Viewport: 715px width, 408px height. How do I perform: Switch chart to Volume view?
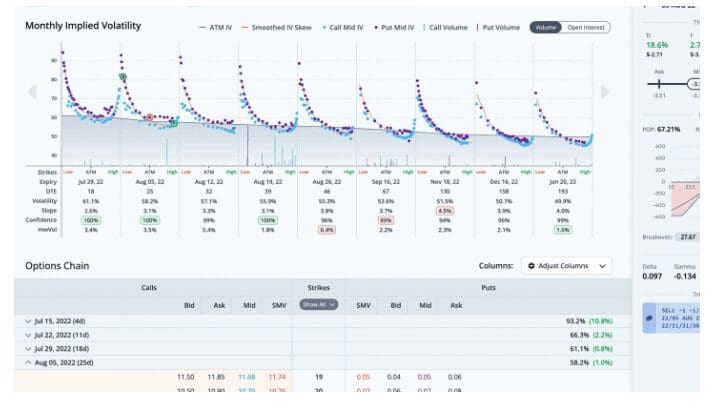coord(546,26)
